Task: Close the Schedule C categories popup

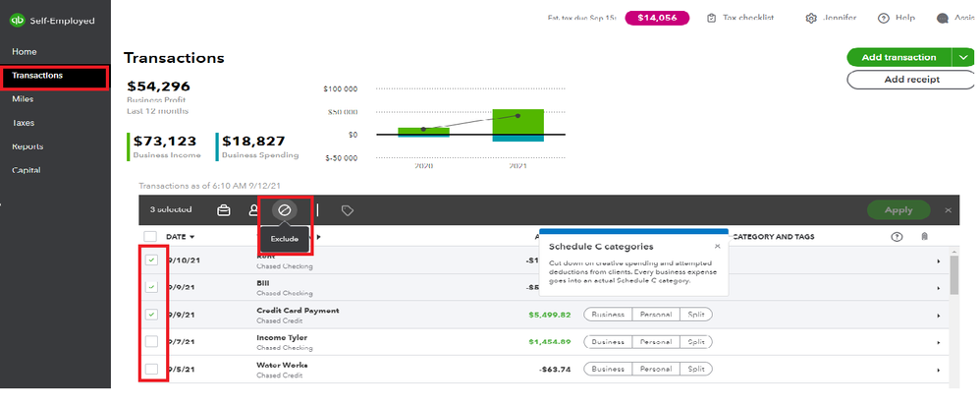Action: point(717,246)
